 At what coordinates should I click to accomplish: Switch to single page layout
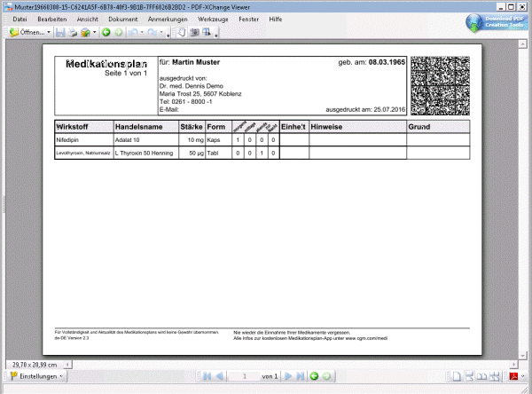pos(457,376)
